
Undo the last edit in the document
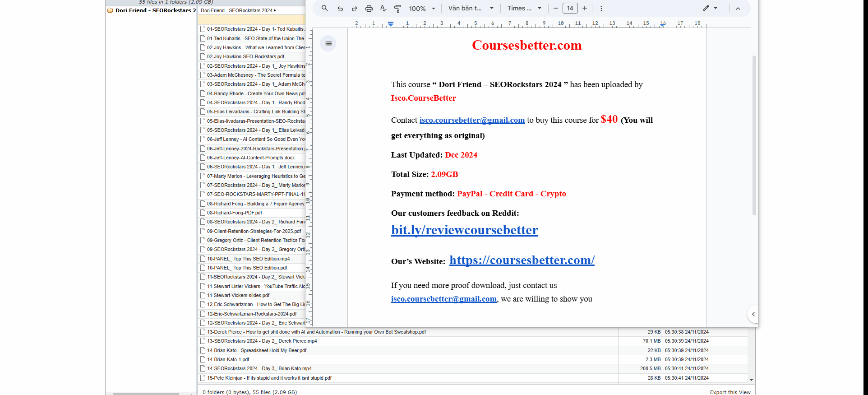point(340,8)
